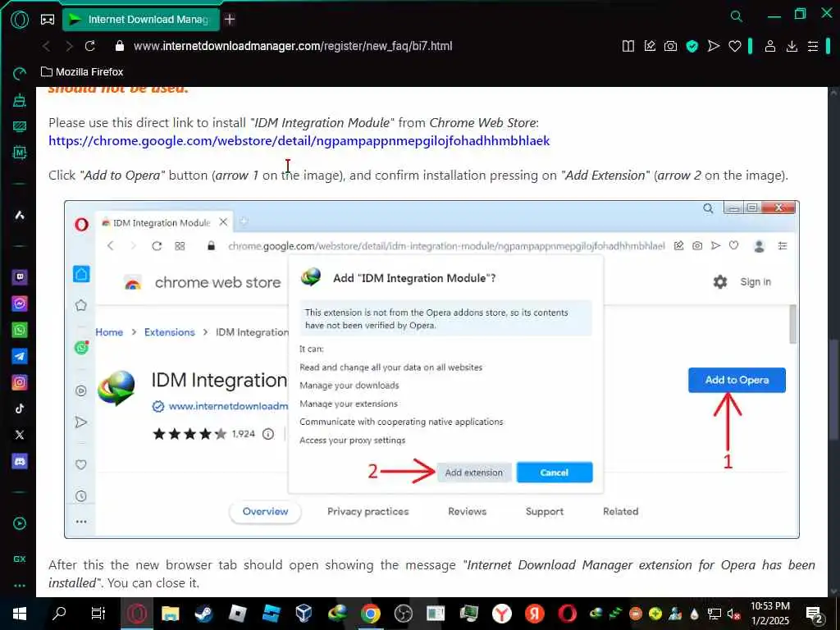View site security padlock info
840x630 pixels.
point(120,46)
